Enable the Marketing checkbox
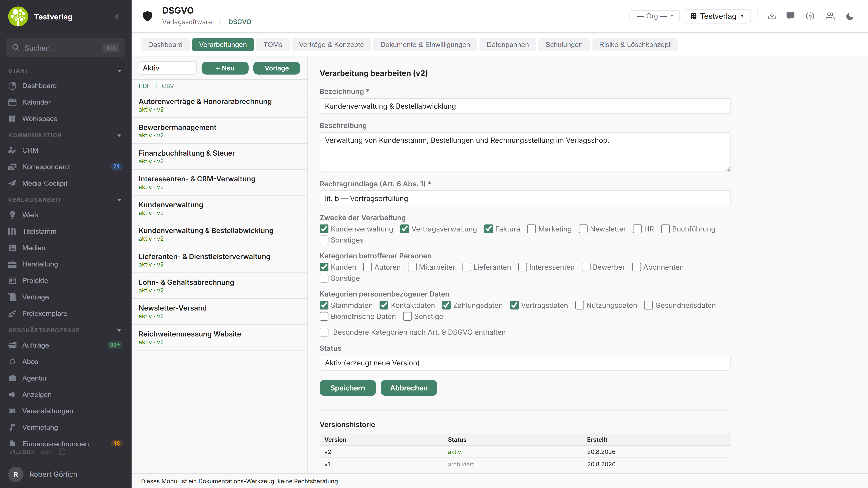Viewport: 868px width, 488px height. click(531, 229)
